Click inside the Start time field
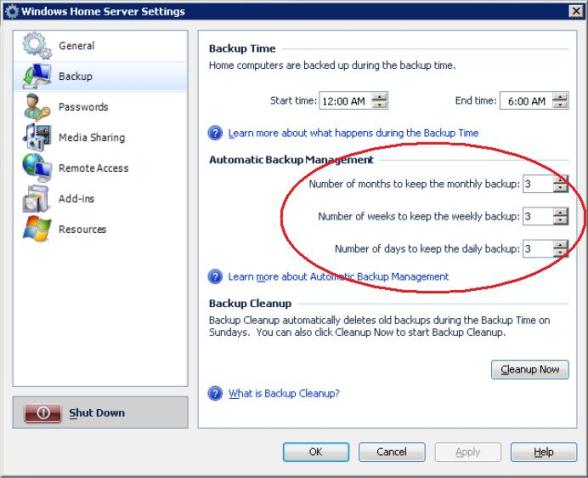 345,101
